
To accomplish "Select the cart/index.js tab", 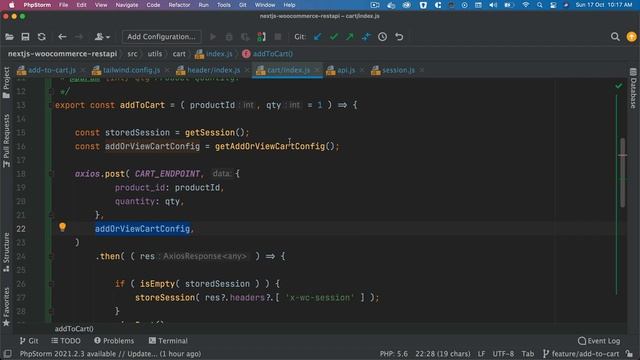I will [288, 70].
